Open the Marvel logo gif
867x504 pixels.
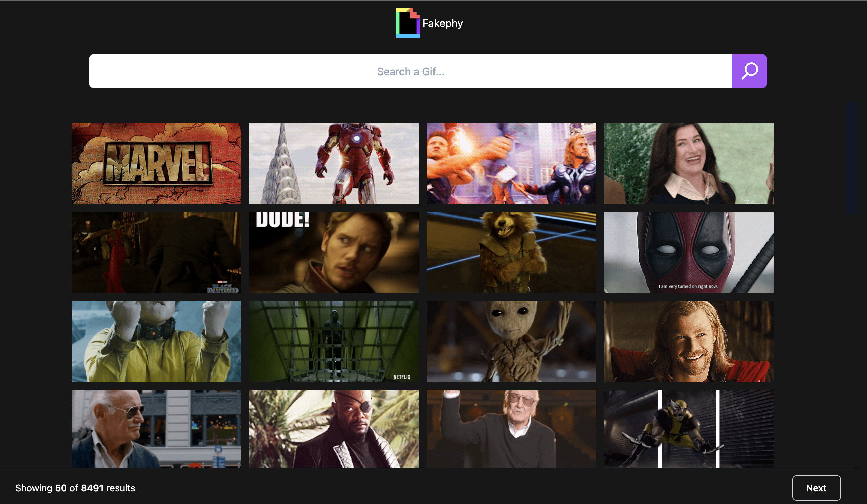156,164
